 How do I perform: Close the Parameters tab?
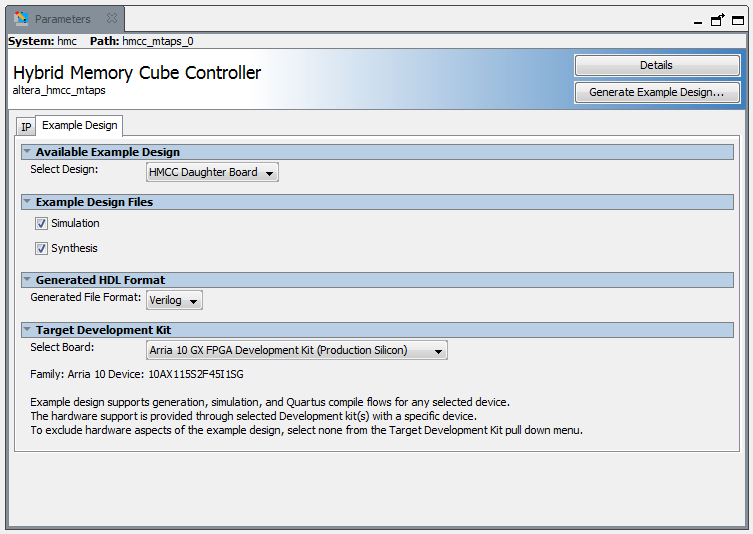pyautogui.click(x=111, y=18)
